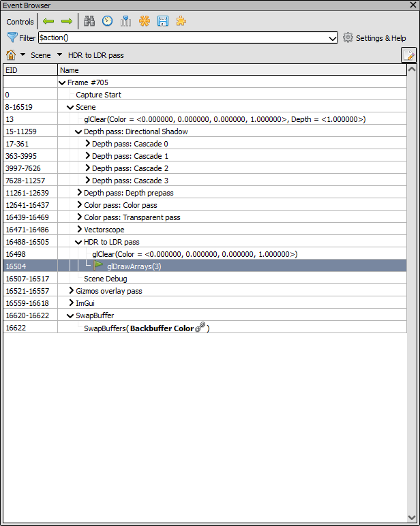
Task: Expand Depth pass: Cascade 0
Action: click(87, 144)
